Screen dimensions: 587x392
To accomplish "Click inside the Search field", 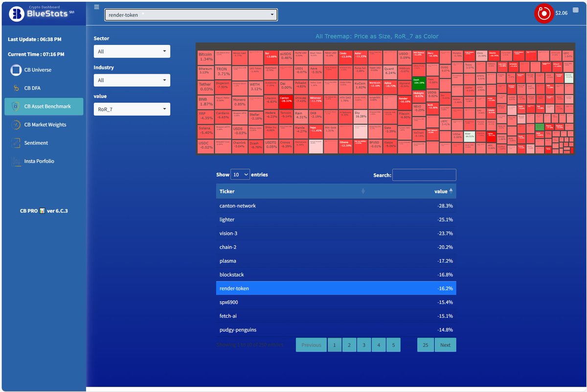I will click(424, 174).
